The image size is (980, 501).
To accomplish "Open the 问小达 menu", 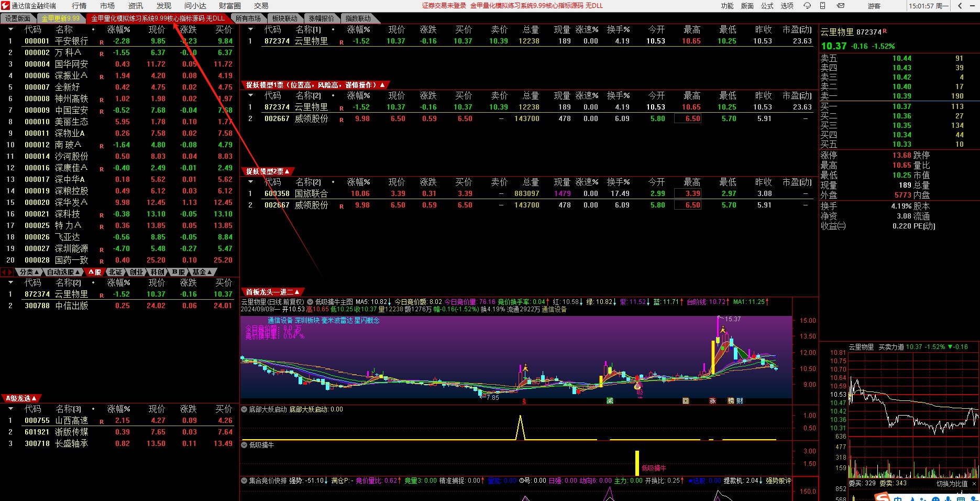I will coord(195,6).
